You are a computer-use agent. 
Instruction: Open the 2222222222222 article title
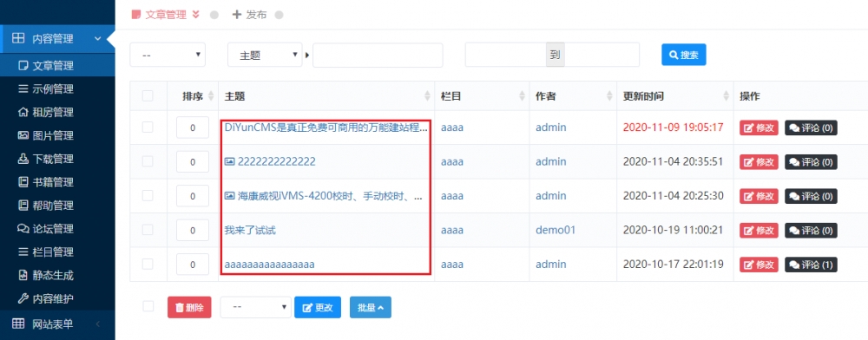click(277, 161)
